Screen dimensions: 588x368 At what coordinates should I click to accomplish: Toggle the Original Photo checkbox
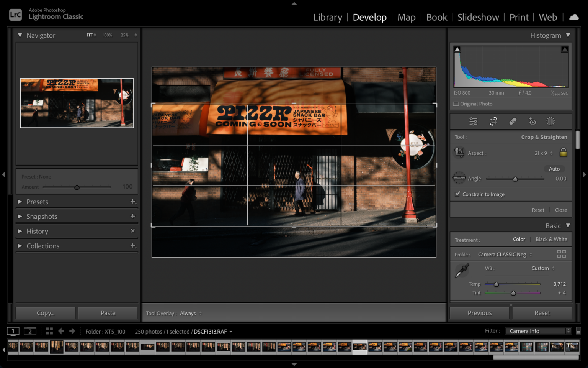pyautogui.click(x=456, y=103)
